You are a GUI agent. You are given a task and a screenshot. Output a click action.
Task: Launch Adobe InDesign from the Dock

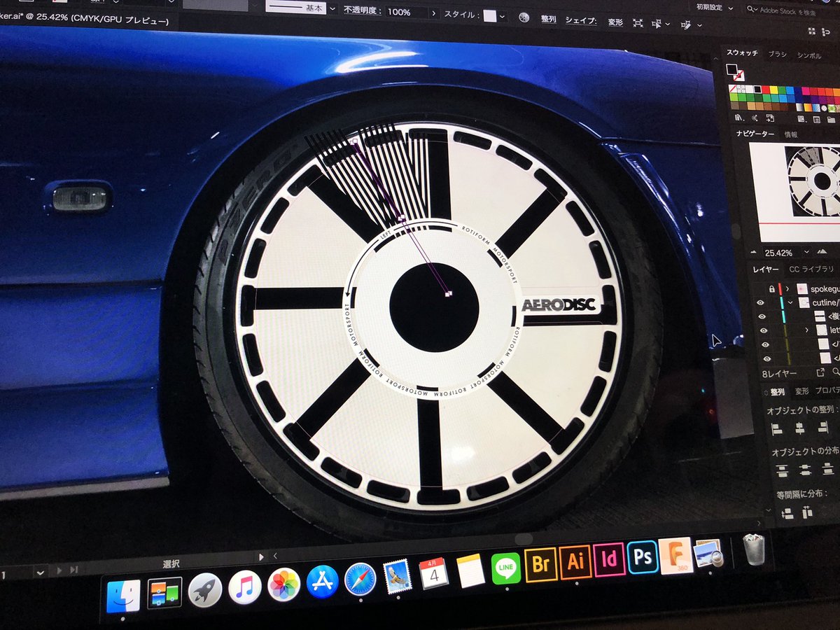[610, 559]
